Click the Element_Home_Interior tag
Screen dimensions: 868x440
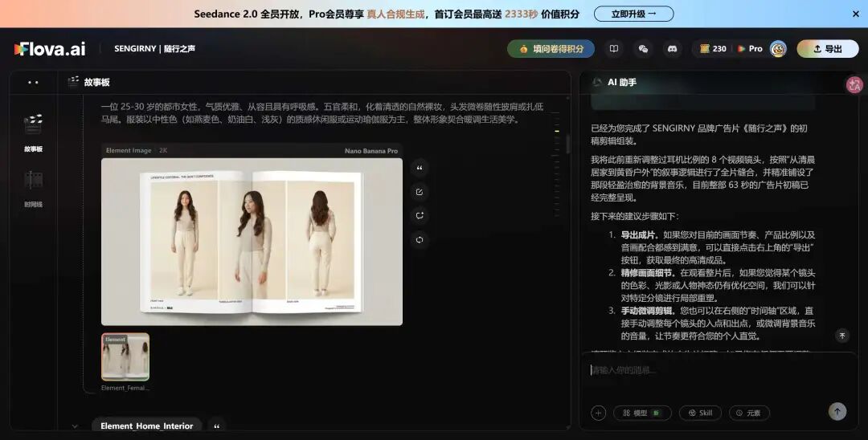point(147,426)
